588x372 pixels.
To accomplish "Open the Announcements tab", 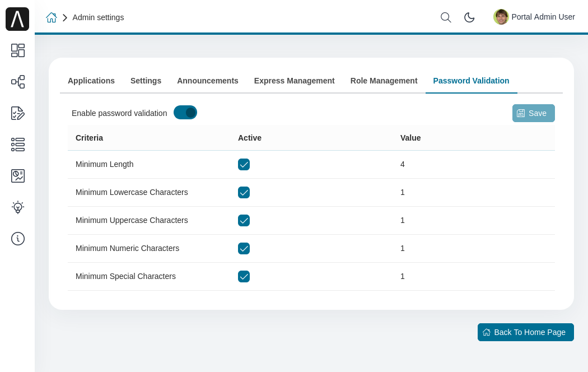I will click(x=207, y=81).
